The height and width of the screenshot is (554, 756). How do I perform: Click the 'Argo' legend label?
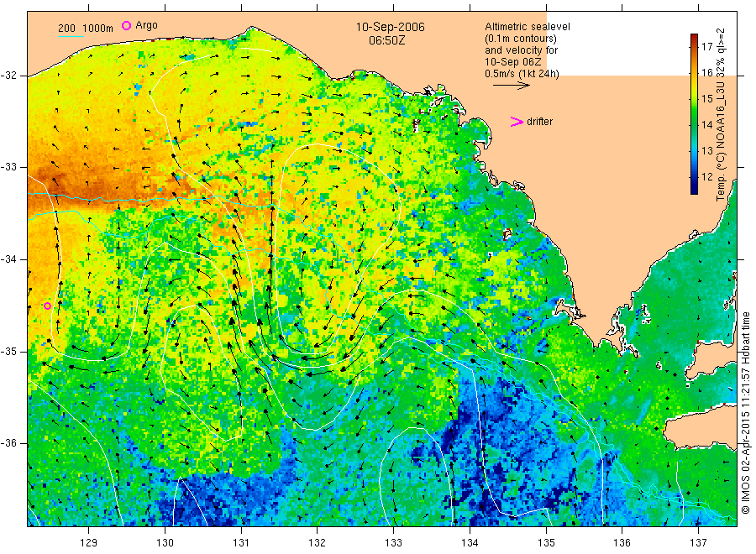146,25
